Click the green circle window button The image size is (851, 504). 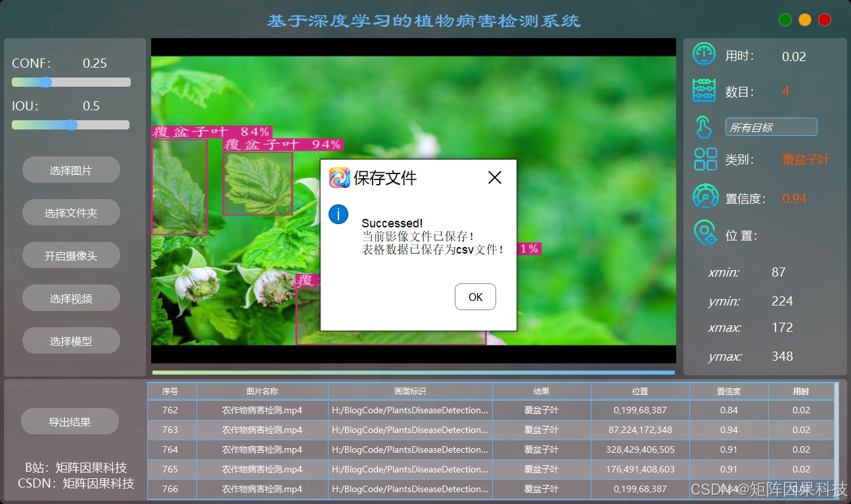785,20
